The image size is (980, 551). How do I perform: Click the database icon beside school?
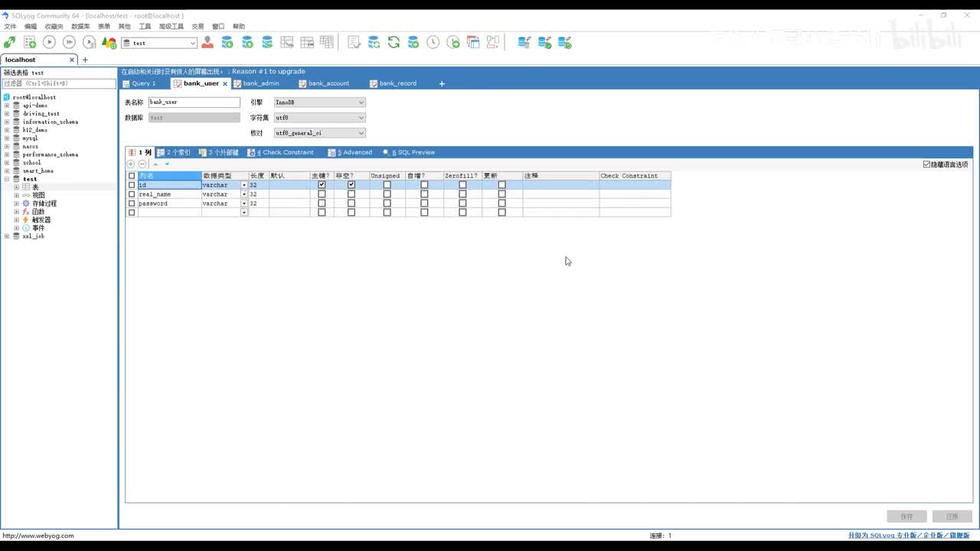(x=16, y=162)
